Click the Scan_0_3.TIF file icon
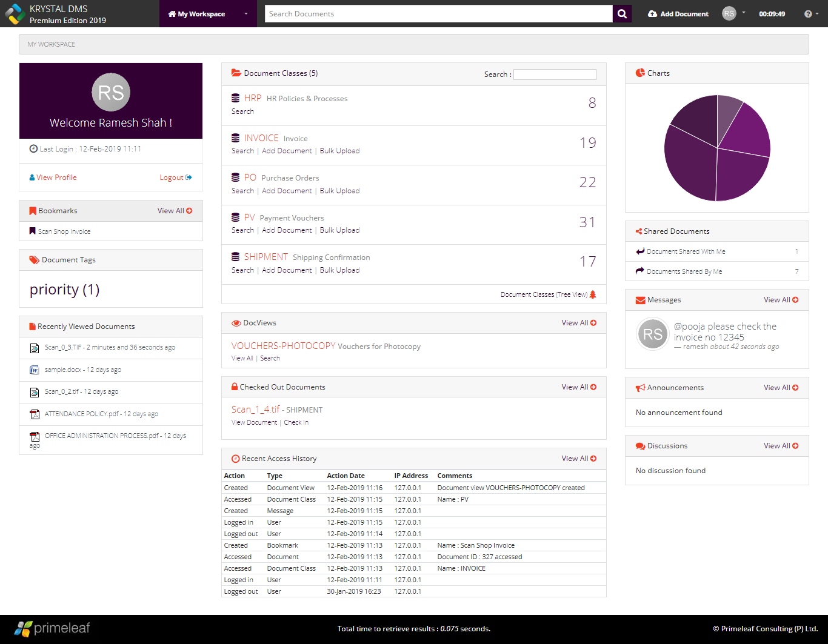 tap(35, 348)
